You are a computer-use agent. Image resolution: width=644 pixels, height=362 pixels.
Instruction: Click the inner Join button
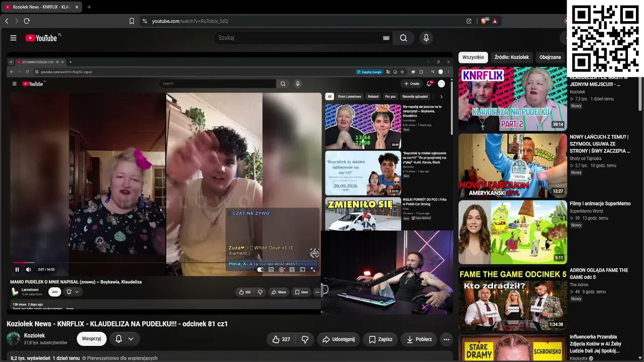coord(55,292)
